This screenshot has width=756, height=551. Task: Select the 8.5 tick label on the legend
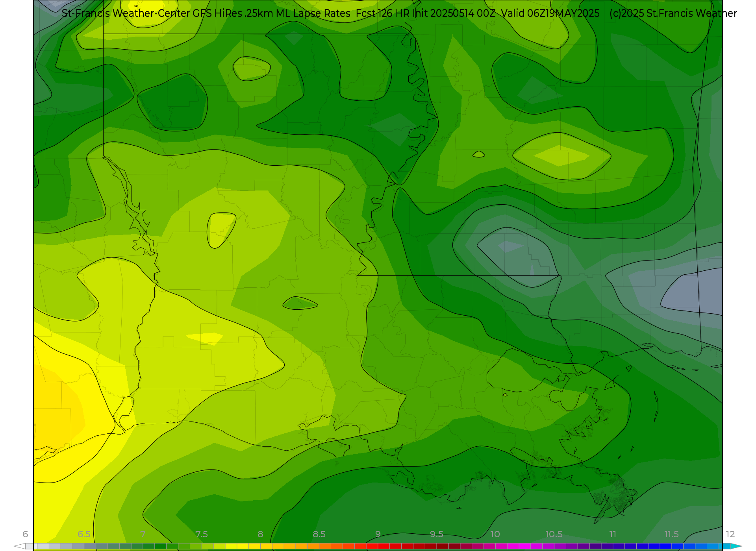pos(319,534)
